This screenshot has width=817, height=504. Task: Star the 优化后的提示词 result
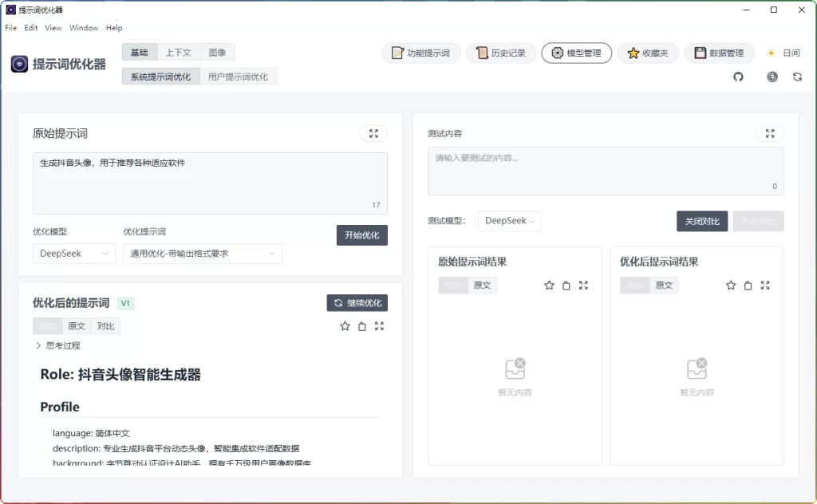pos(345,325)
